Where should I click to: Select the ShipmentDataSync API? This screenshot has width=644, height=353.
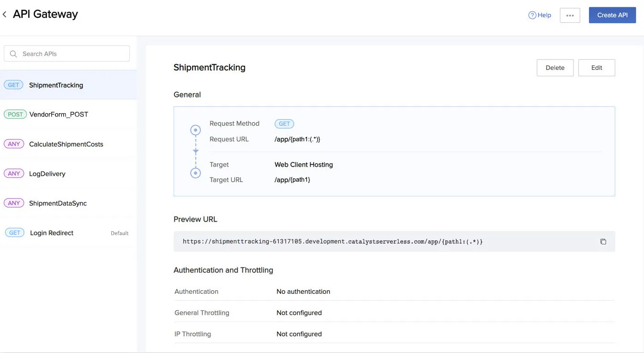[68, 203]
